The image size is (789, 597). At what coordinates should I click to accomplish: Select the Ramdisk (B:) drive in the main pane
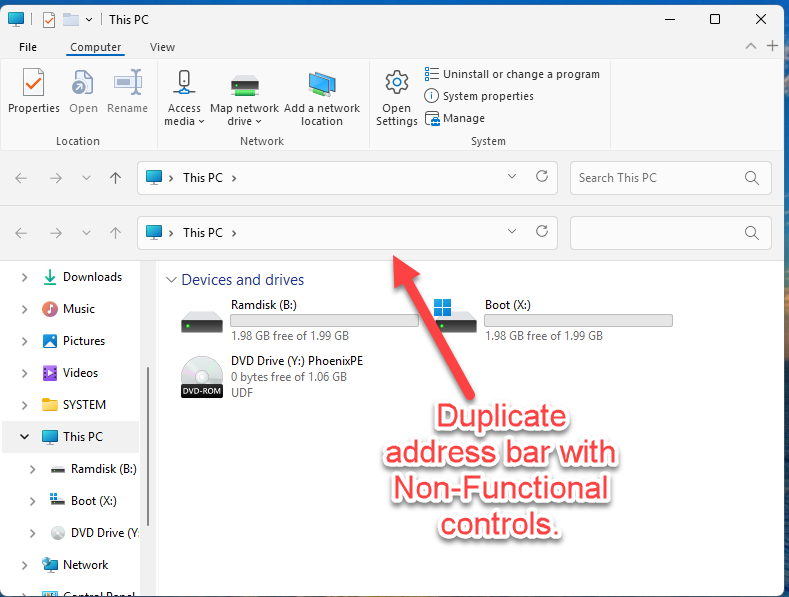[x=299, y=320]
